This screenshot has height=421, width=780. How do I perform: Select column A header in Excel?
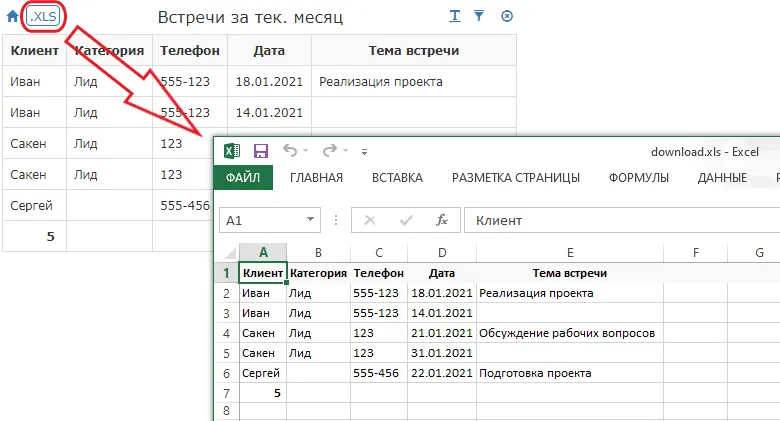pyautogui.click(x=263, y=252)
